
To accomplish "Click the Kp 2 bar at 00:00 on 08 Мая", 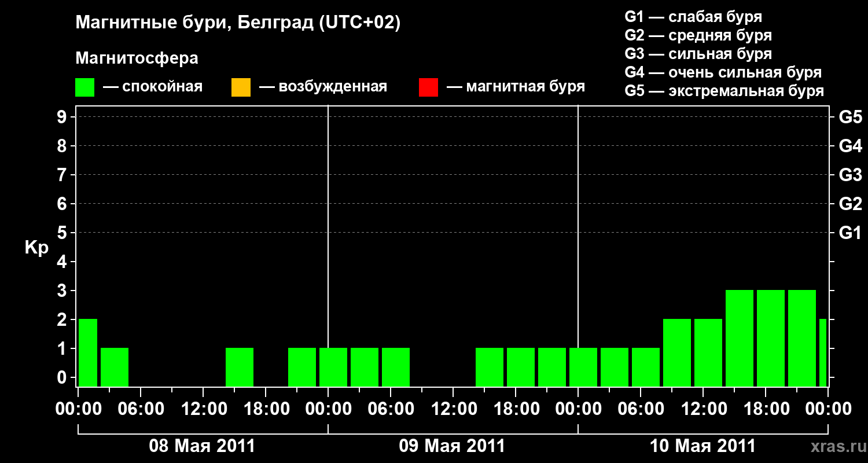I will 88,352.
